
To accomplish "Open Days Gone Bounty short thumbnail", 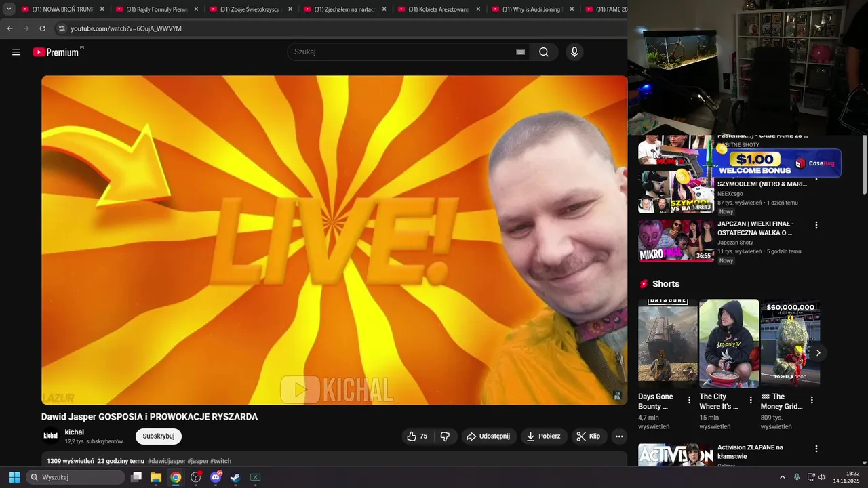I will [668, 344].
